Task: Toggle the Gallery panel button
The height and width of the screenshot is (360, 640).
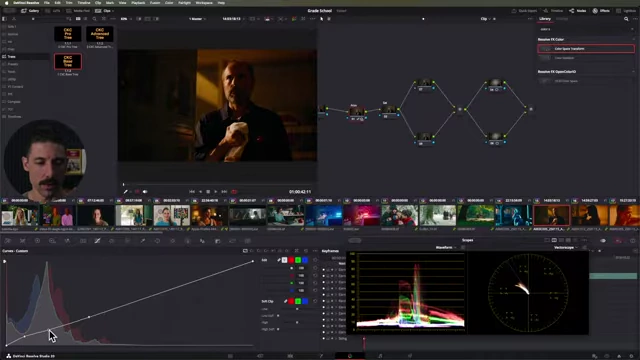Action: tap(30, 11)
